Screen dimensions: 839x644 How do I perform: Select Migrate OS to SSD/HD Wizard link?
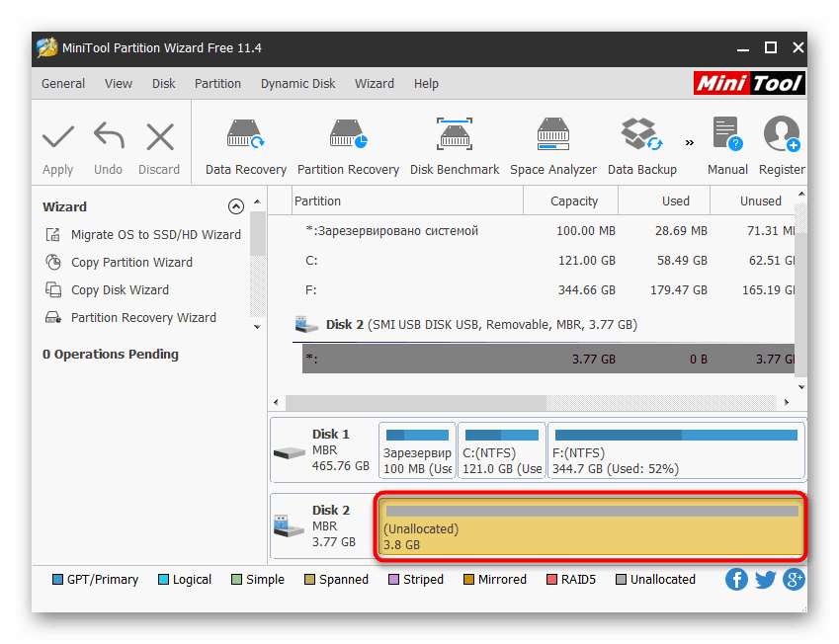pos(156,235)
